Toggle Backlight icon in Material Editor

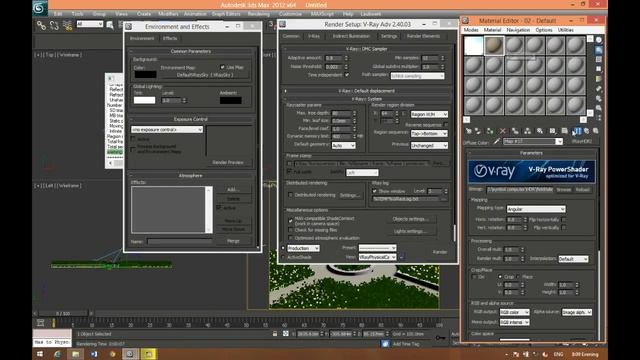[599, 50]
